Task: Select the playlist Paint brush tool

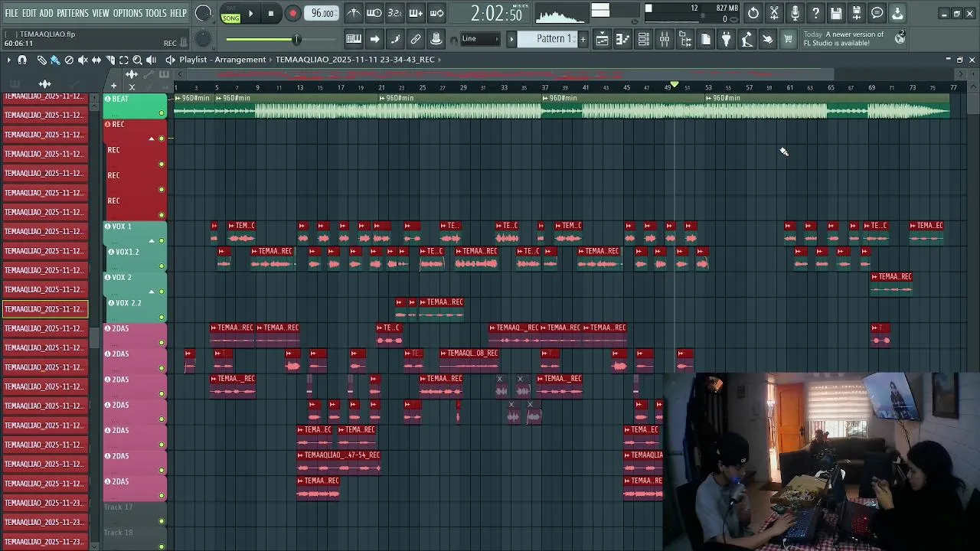Action: (x=55, y=60)
